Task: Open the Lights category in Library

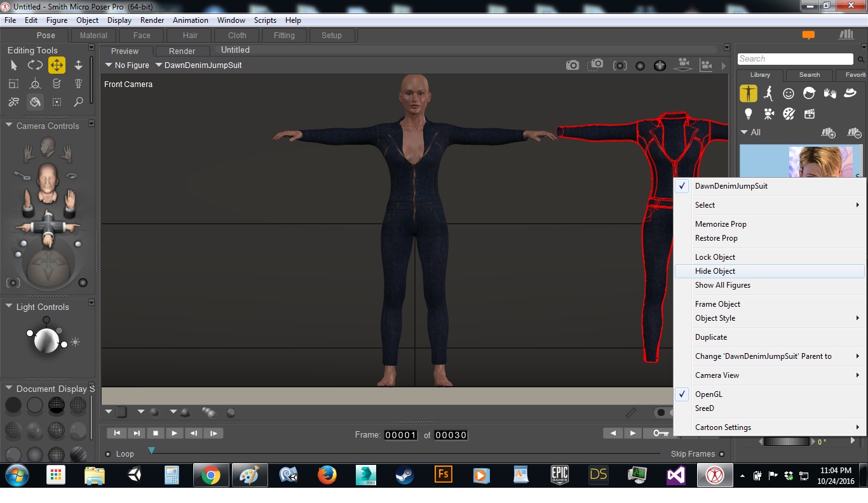Action: pos(748,114)
